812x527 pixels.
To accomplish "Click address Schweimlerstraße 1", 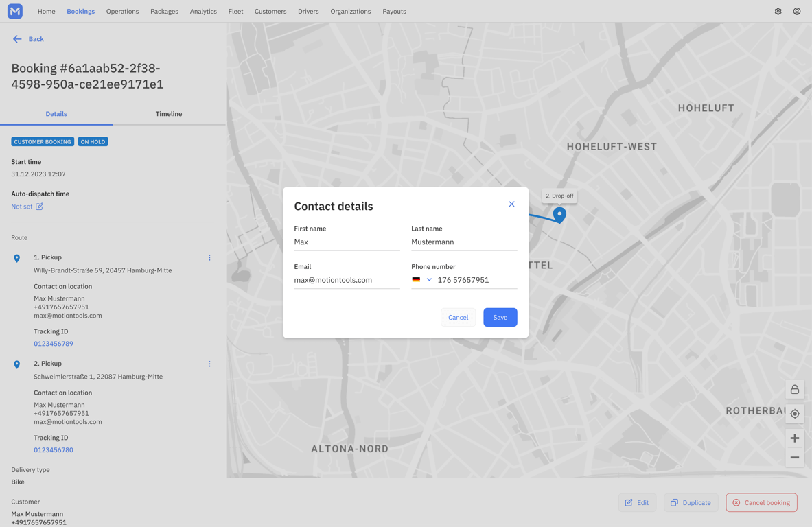I will 98,376.
